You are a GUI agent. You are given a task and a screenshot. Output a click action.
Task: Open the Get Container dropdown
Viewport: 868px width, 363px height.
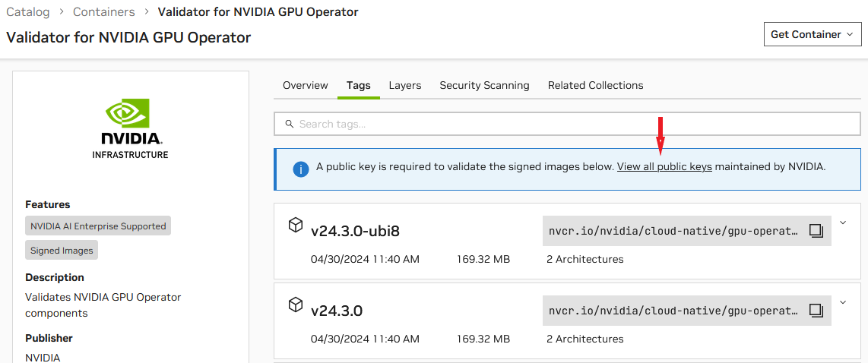point(812,34)
